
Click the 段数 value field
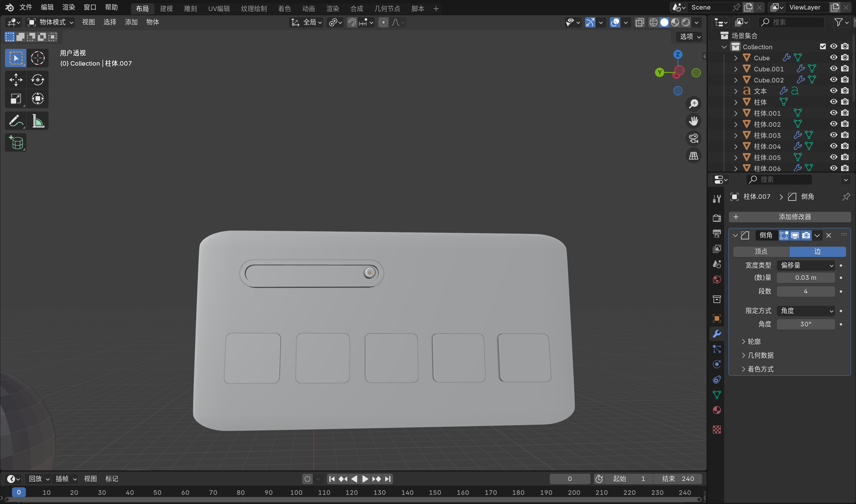(x=806, y=291)
